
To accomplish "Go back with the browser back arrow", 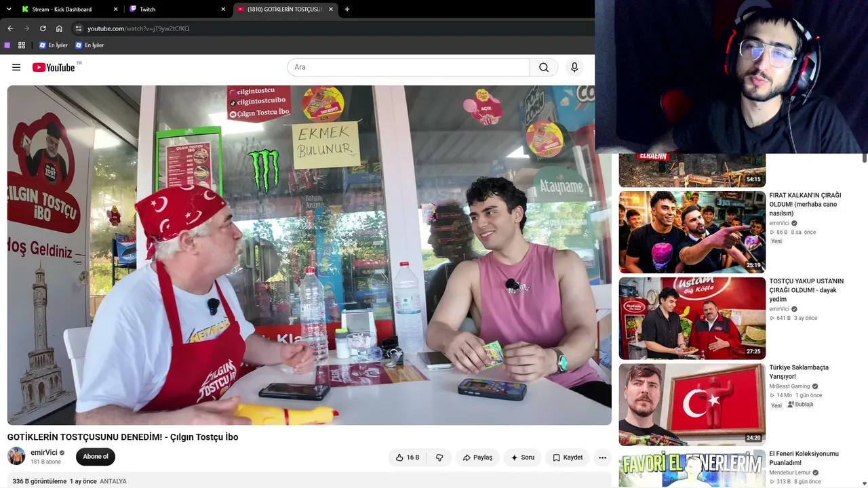I will (10, 28).
